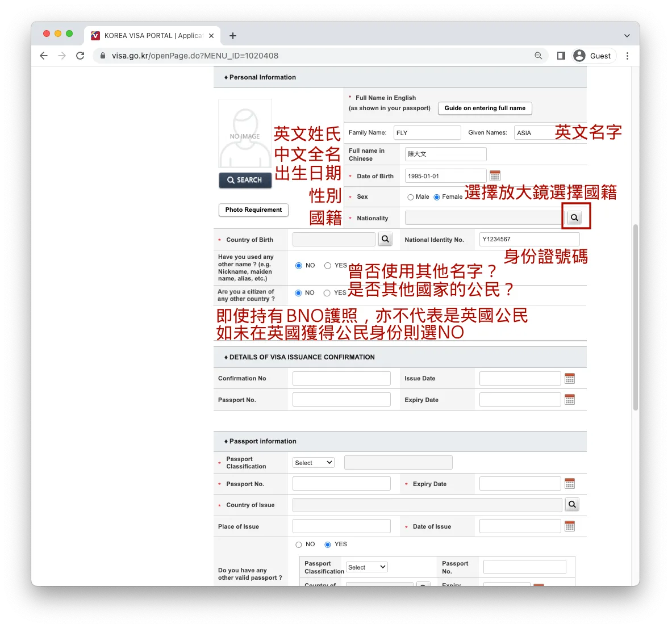The height and width of the screenshot is (628, 672).
Task: Choose NO for other valid passport
Action: click(x=299, y=545)
